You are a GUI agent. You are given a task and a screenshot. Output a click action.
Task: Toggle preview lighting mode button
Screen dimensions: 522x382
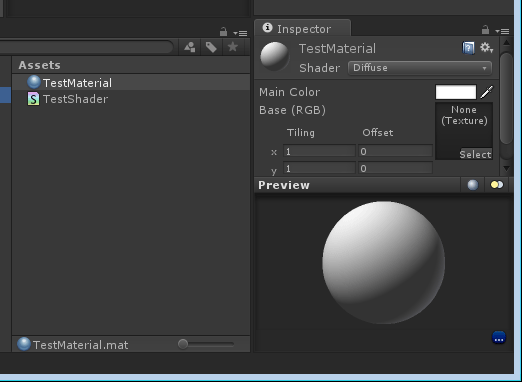coord(497,185)
